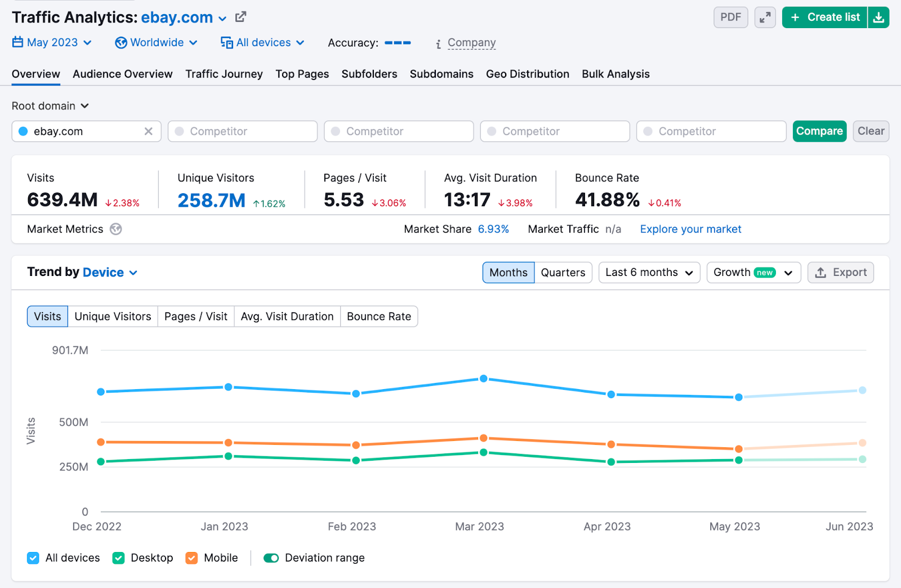The height and width of the screenshot is (588, 901).
Task: Click the Jun 2023 blue forecast data point
Action: tap(862, 390)
